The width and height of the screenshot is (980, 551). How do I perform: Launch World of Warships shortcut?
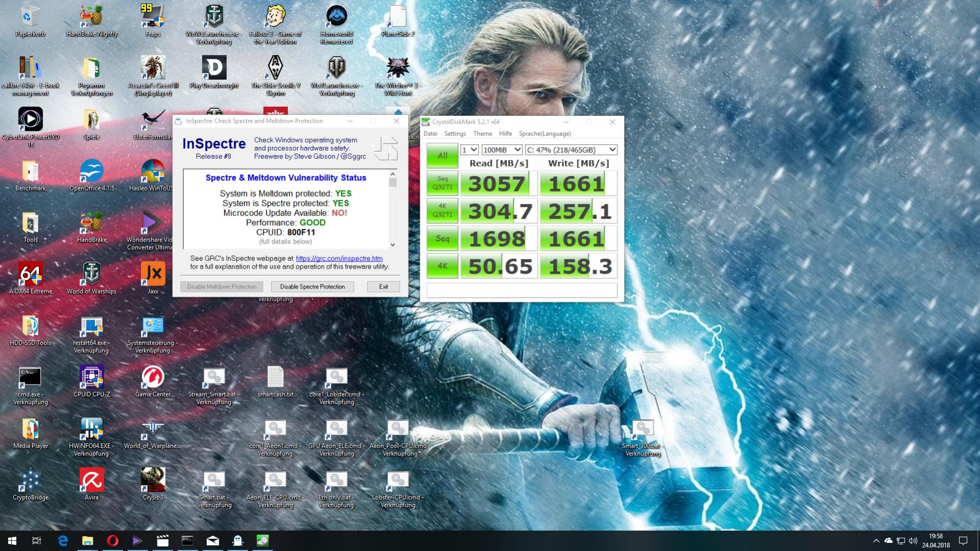tap(92, 278)
